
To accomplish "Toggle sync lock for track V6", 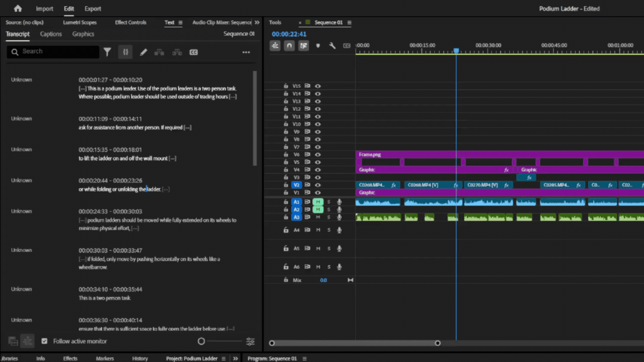I will 307,154.
